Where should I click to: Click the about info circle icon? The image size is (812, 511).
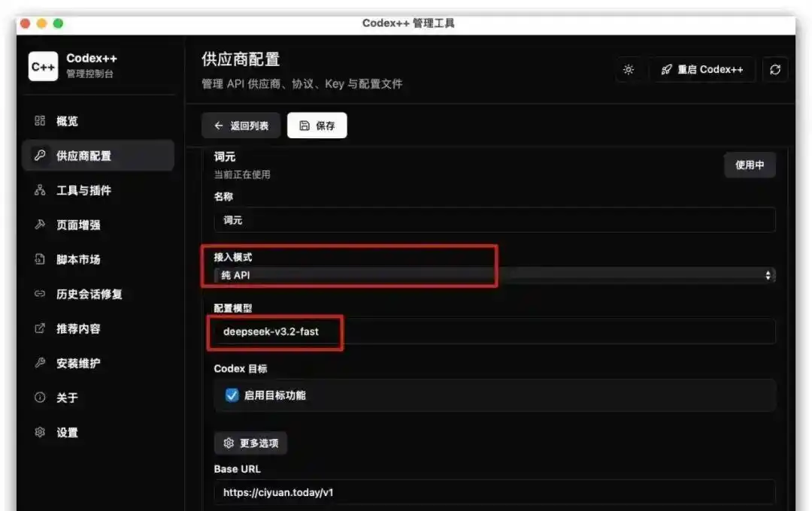[40, 398]
